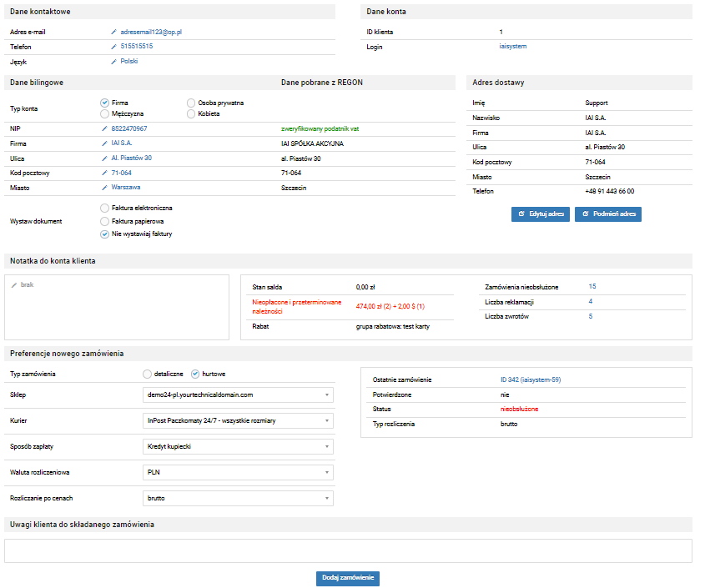Click NIP value 8522470967
The width and height of the screenshot is (705, 588).
(x=129, y=128)
